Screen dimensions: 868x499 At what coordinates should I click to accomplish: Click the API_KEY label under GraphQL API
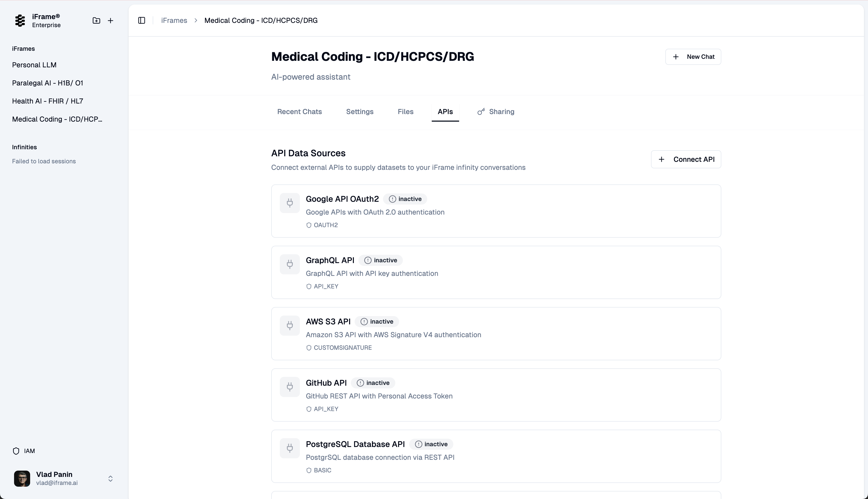(x=326, y=286)
